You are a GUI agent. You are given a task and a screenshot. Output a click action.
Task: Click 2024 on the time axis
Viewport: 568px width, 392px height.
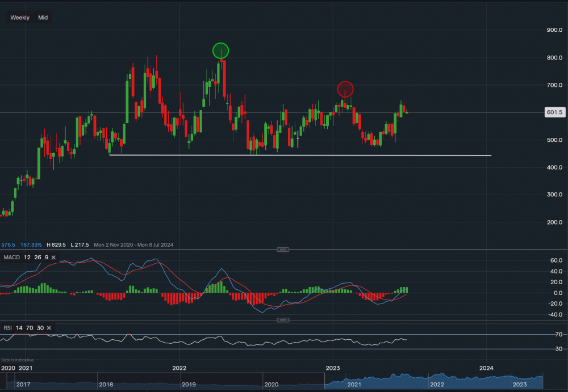coord(486,368)
